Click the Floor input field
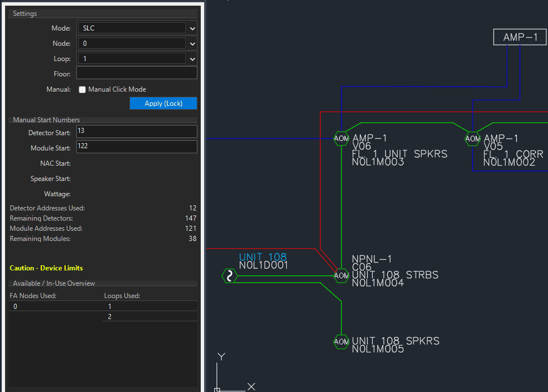Screen dimensions: 548x392 pyautogui.click(x=136, y=74)
